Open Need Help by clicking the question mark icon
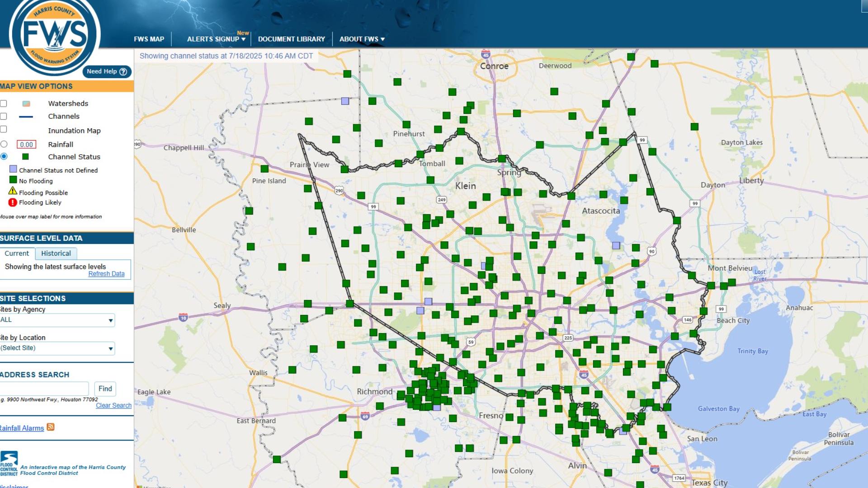This screenshot has width=868, height=488. [123, 71]
